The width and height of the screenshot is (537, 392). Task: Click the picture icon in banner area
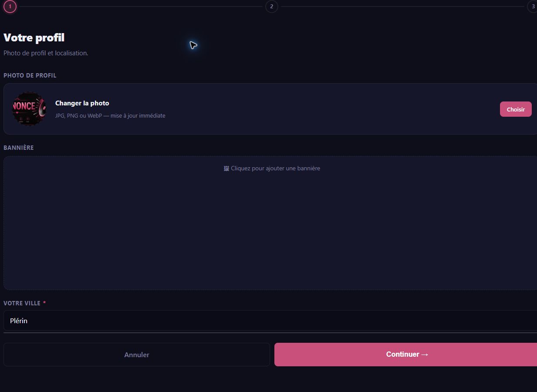226,169
